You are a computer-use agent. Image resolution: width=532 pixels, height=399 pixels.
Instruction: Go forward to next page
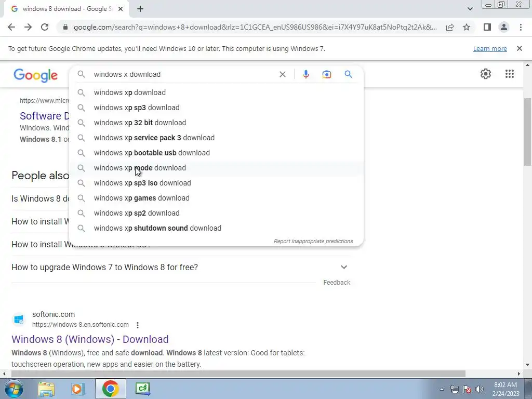28,27
